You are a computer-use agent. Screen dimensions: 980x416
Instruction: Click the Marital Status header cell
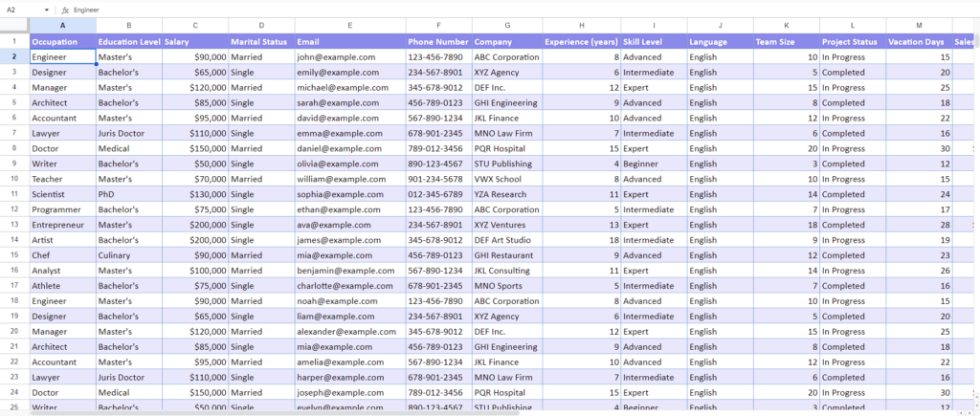(261, 42)
